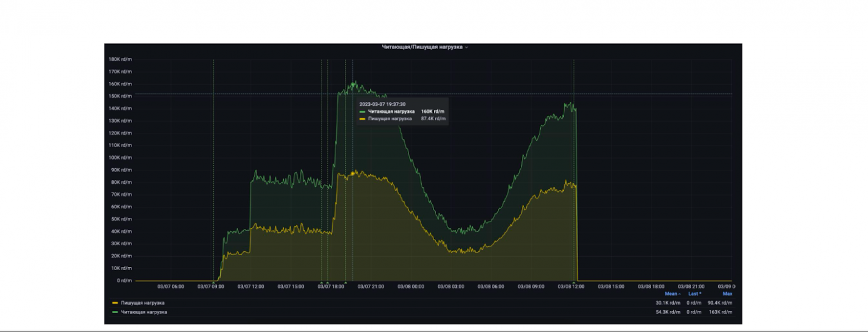Screen dimensions: 868x332
Task: Click the annotation marker near 03/07 09:00
Action: [214, 282]
